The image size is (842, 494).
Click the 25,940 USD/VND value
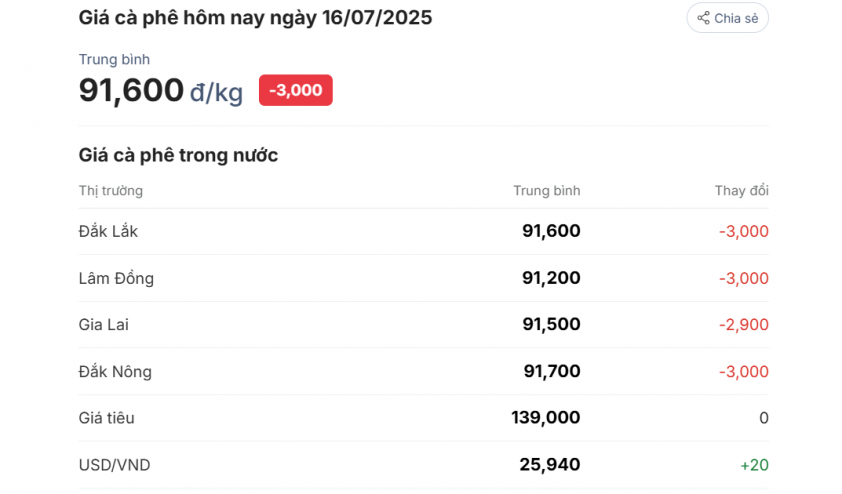[x=550, y=464]
